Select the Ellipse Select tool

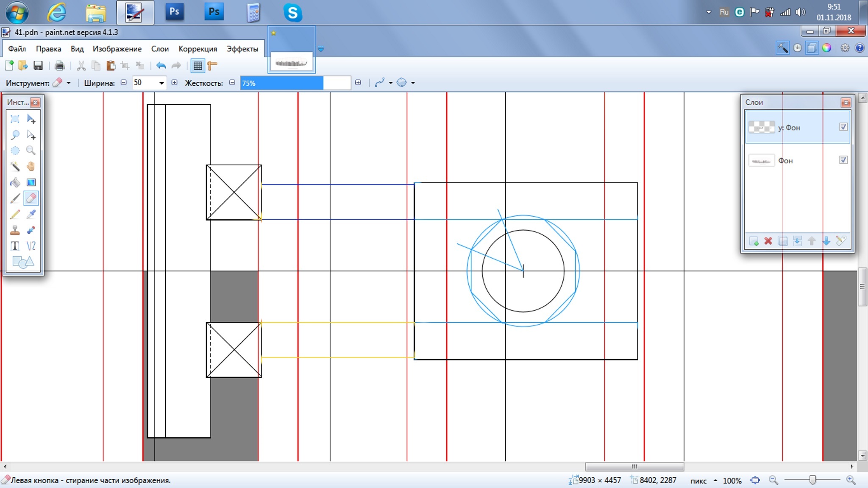click(x=15, y=151)
